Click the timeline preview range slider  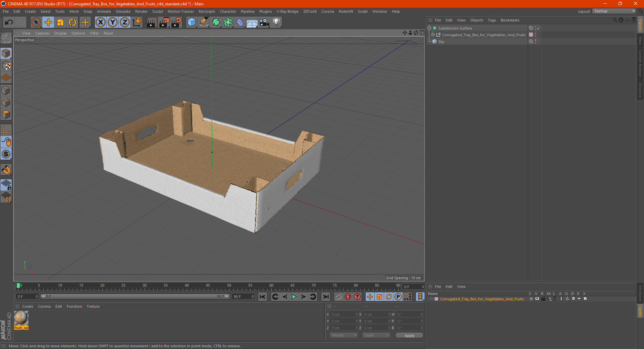[x=135, y=296]
